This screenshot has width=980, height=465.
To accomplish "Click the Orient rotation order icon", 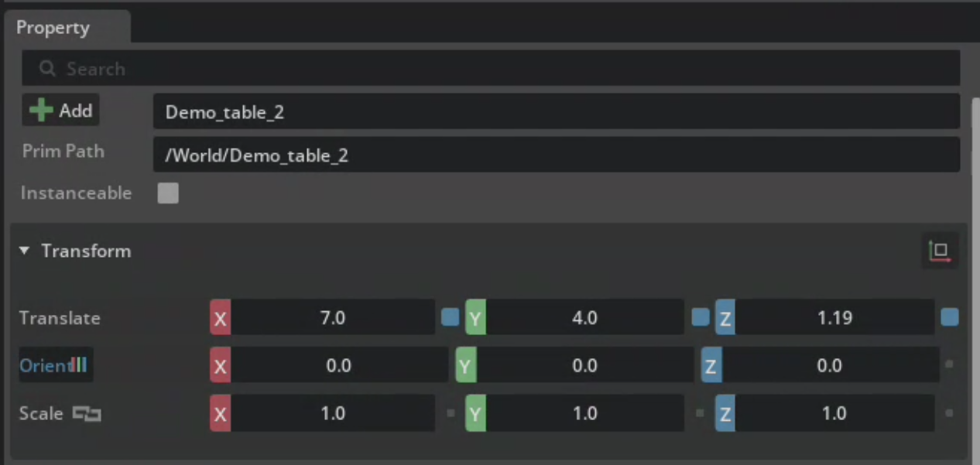I will 77,365.
